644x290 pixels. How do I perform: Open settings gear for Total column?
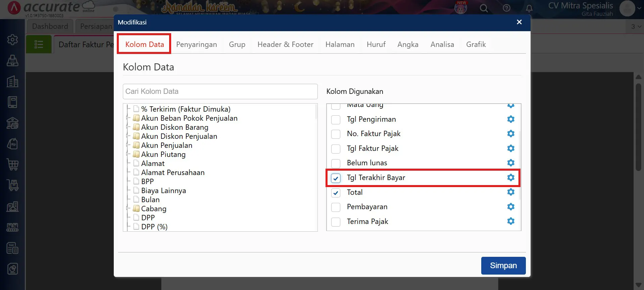coord(511,192)
